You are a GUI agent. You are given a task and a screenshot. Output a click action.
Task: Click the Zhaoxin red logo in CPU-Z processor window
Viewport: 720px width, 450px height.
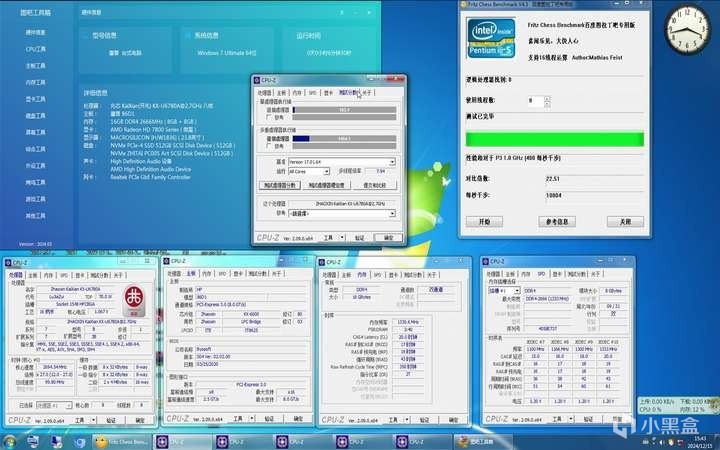pos(134,300)
